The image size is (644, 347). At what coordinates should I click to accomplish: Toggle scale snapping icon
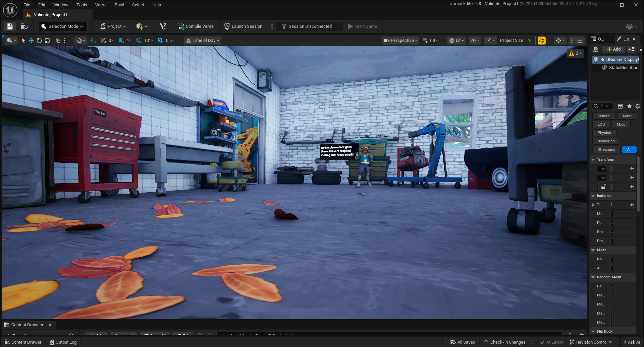tap(161, 41)
